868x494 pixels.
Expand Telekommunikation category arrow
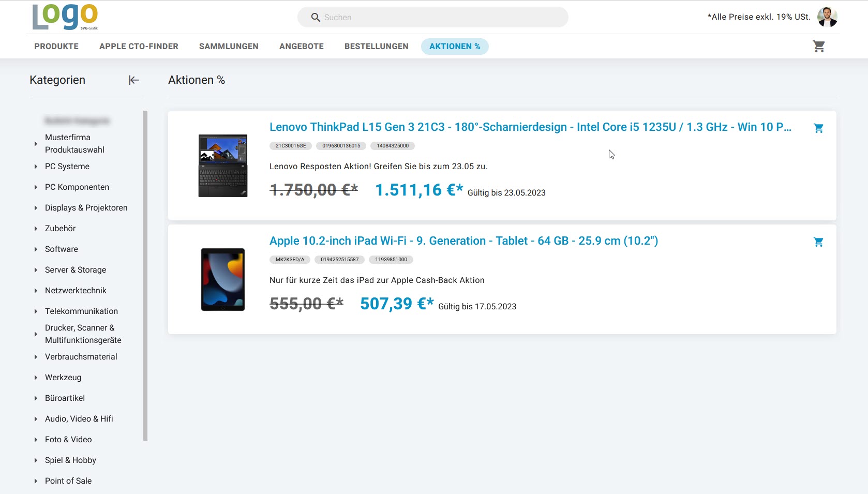[x=36, y=311]
